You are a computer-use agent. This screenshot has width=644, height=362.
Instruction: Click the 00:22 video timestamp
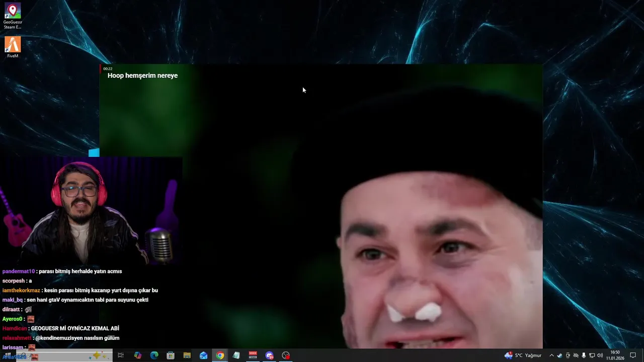[108, 68]
